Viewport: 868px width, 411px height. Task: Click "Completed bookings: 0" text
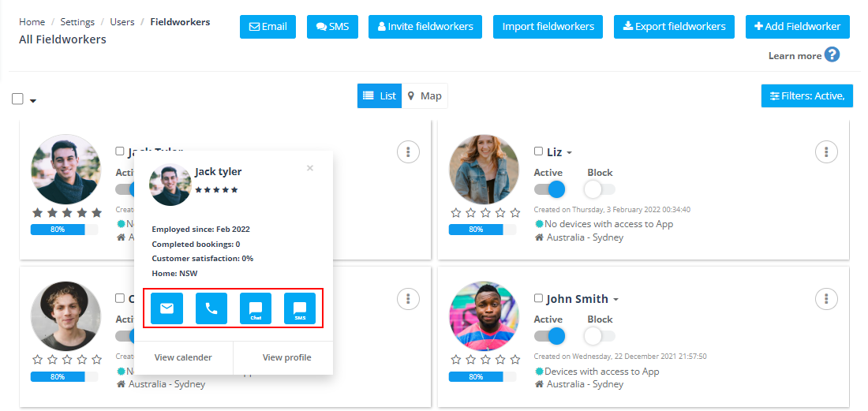[x=196, y=244]
